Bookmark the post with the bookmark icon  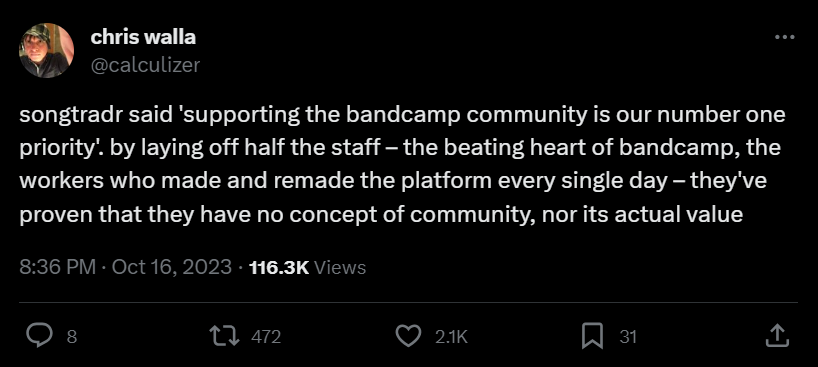click(x=592, y=336)
